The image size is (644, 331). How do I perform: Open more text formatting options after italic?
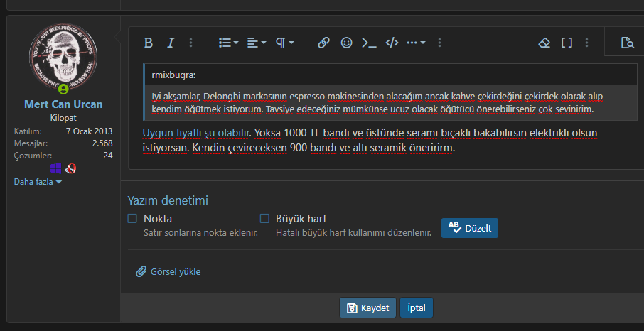click(190, 43)
